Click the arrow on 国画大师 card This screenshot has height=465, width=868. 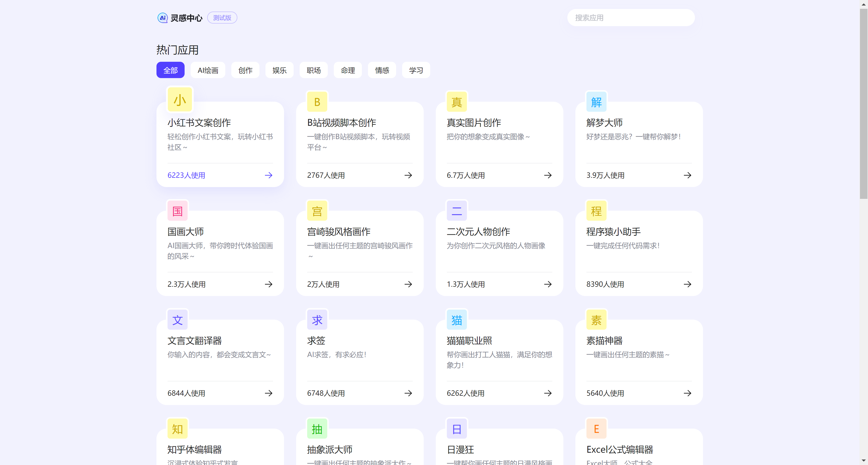tap(268, 284)
